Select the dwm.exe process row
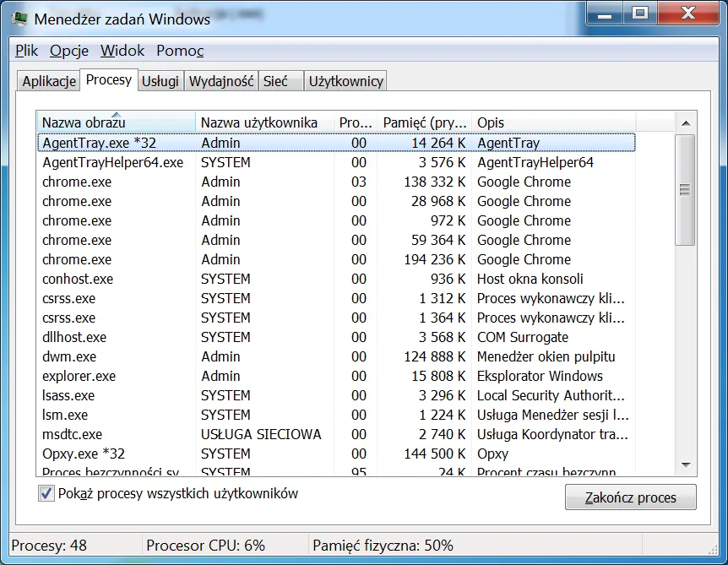This screenshot has height=565, width=728. [336, 356]
